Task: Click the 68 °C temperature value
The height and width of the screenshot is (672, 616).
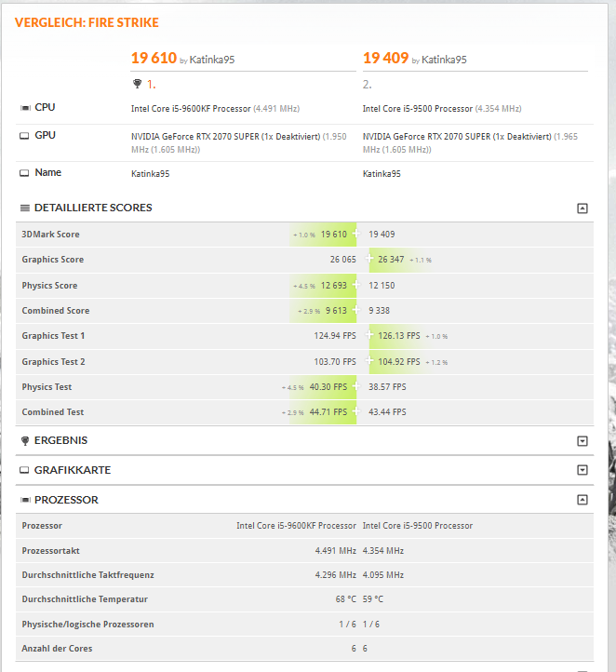Action: coord(346,599)
